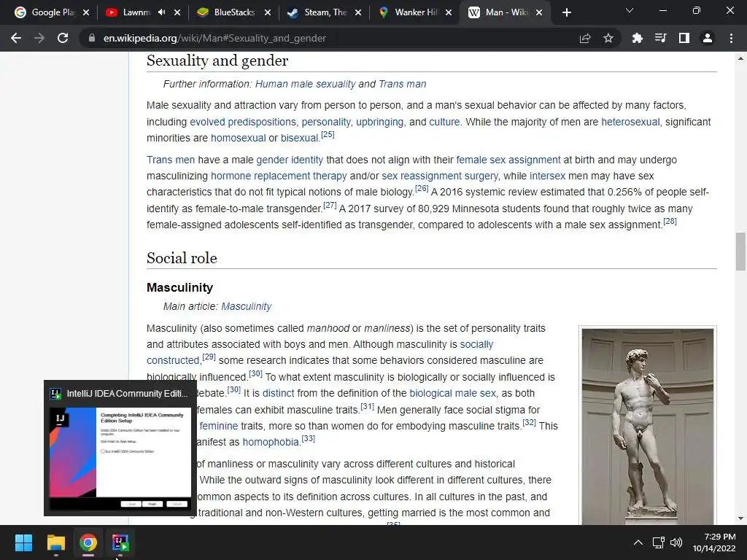Open the homosexual link
747x560 pixels.
[239, 138]
